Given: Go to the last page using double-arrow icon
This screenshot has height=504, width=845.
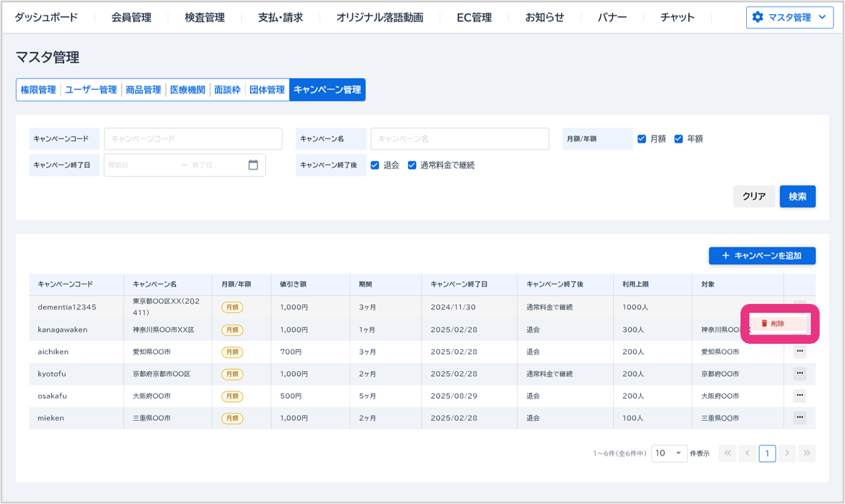Looking at the screenshot, I should point(806,453).
